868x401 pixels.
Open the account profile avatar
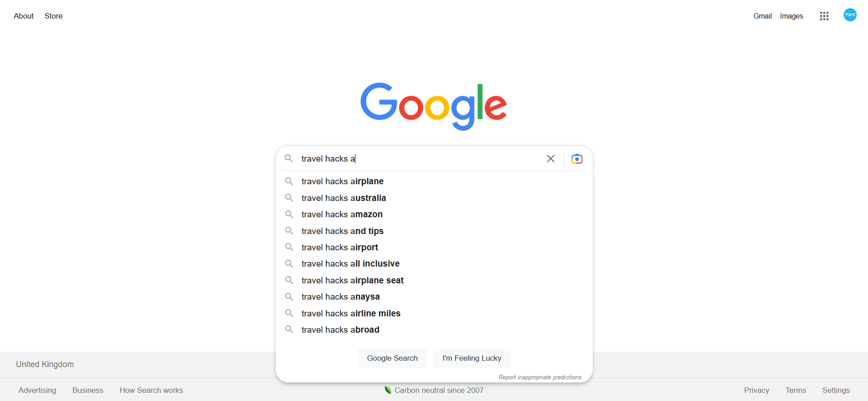tap(850, 15)
